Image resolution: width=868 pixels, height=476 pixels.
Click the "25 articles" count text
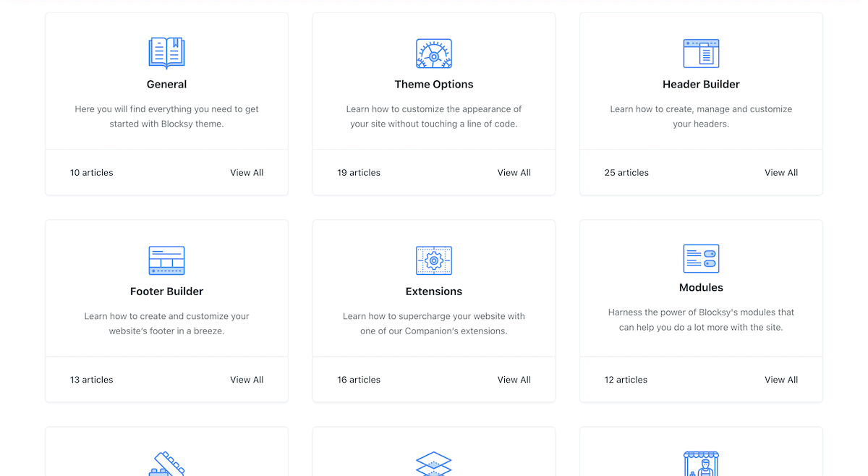click(x=626, y=172)
